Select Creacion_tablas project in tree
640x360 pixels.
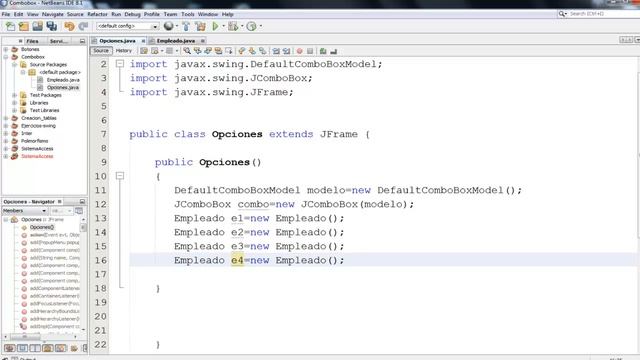39,118
